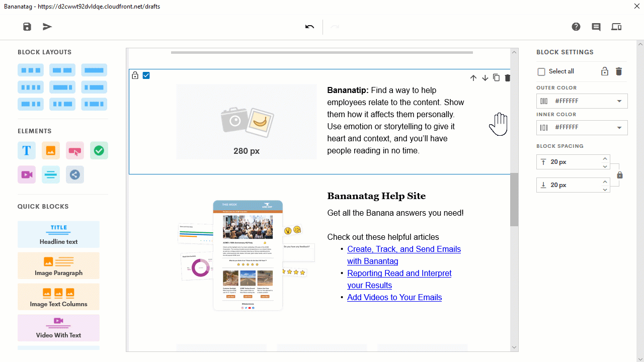Add the Image Paragraph quick block

tap(58, 265)
